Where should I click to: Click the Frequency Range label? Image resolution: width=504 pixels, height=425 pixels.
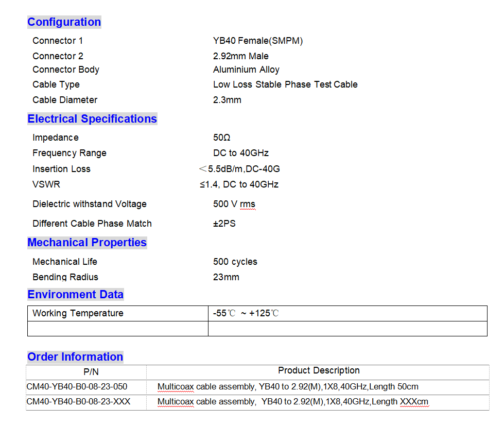(69, 153)
